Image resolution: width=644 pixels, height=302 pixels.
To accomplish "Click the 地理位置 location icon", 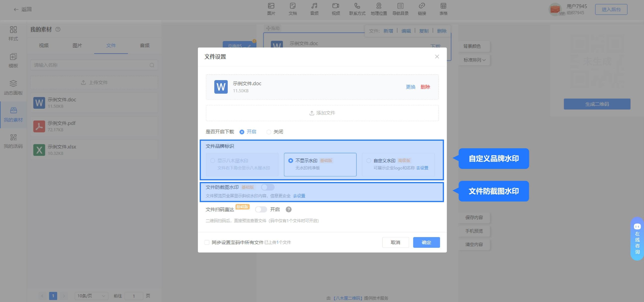I will pyautogui.click(x=379, y=6).
